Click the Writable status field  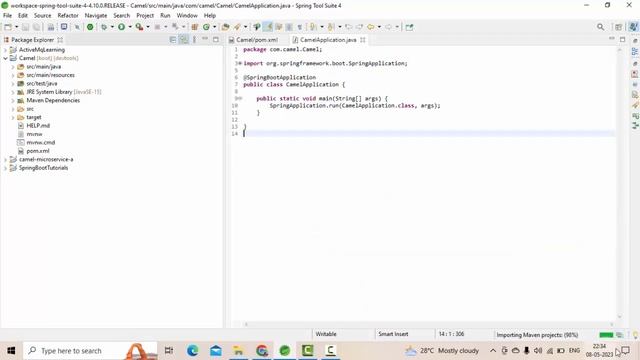(x=326, y=334)
